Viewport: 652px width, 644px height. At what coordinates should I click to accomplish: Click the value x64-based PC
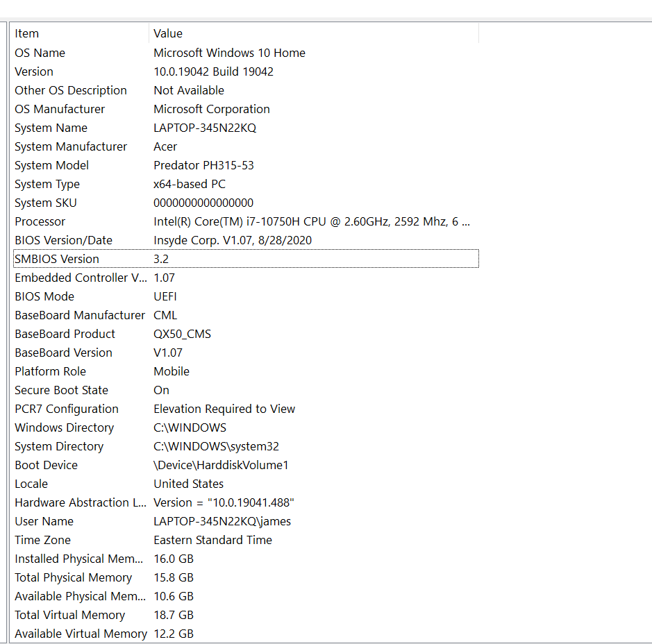click(x=190, y=184)
